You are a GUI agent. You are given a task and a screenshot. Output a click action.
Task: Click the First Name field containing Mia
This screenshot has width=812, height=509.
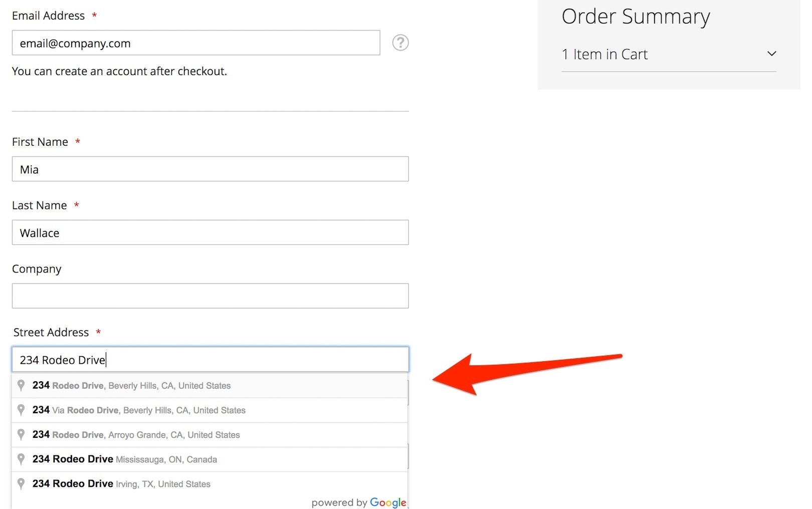click(210, 169)
